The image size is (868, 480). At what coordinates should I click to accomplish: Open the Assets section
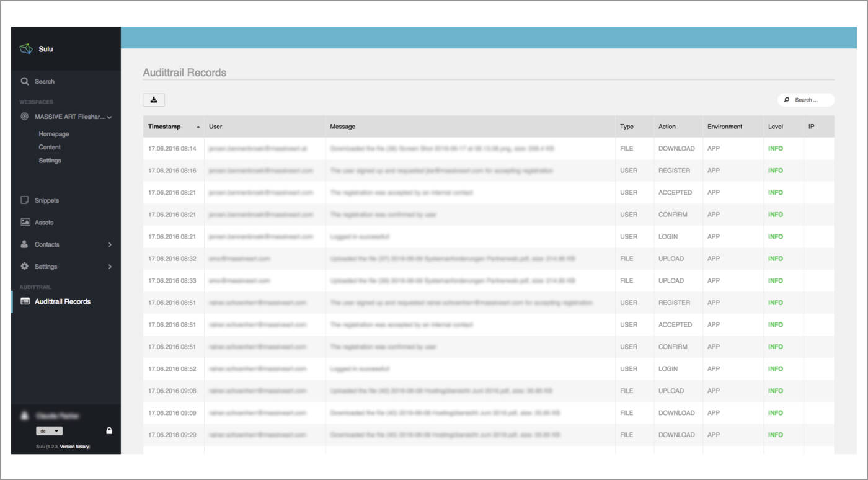(x=25, y=222)
